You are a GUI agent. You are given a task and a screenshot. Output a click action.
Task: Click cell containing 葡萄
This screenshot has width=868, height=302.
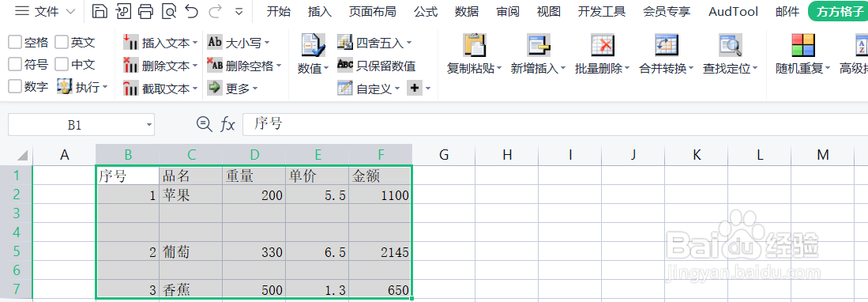point(190,252)
